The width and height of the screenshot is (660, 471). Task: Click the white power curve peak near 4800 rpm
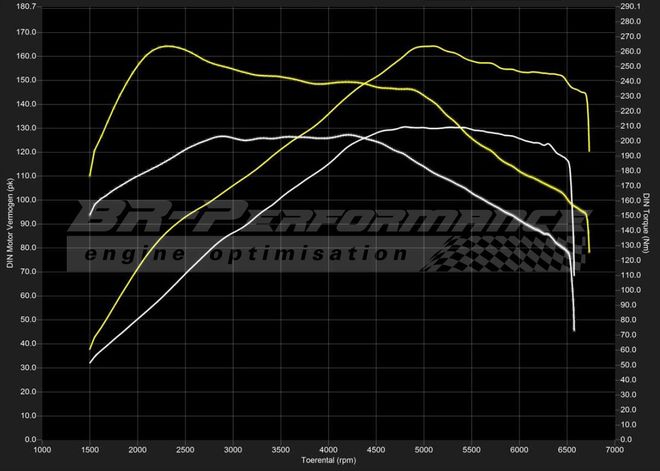pos(405,127)
